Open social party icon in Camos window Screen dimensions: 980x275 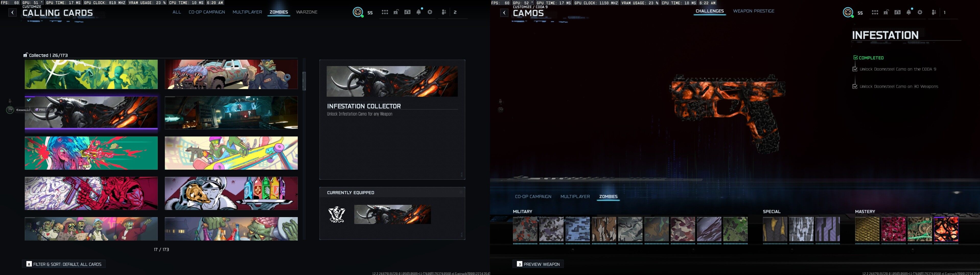click(x=934, y=12)
